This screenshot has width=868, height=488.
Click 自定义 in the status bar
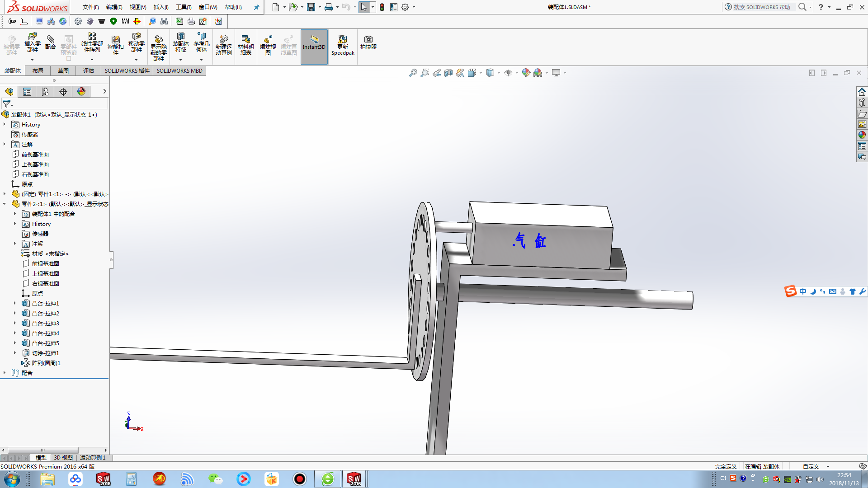pos(811,466)
